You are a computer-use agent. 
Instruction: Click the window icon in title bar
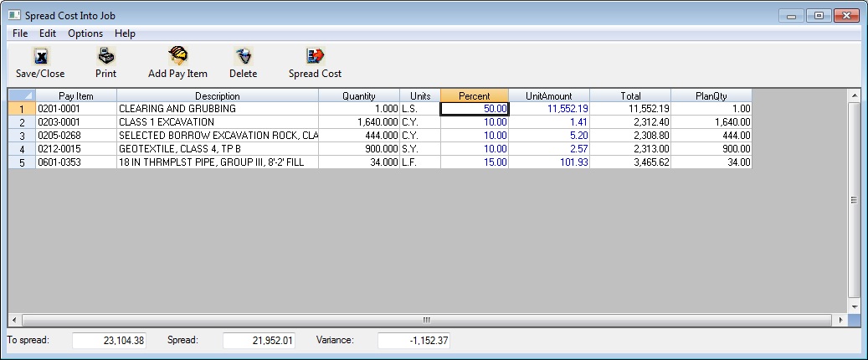pos(14,16)
